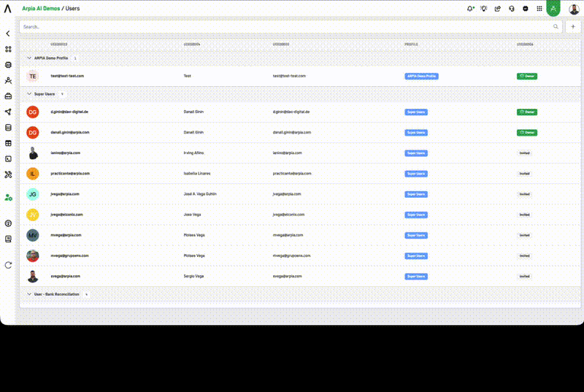Go to Arpia AI Demos breadcrumb

click(41, 9)
